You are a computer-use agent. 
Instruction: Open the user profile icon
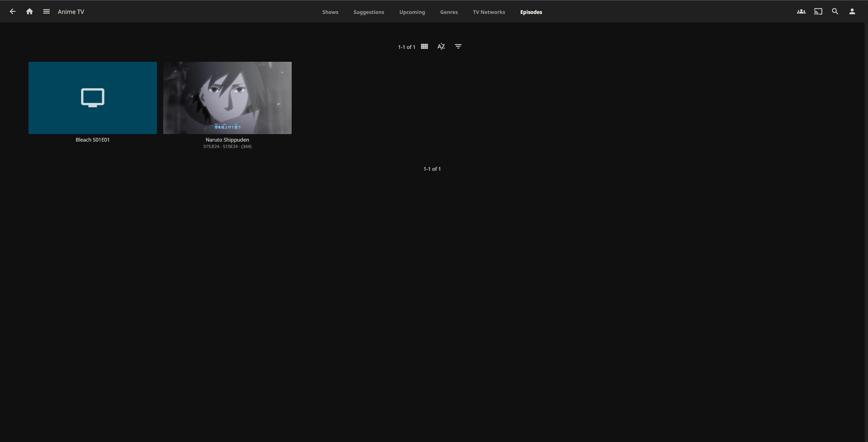pos(852,12)
